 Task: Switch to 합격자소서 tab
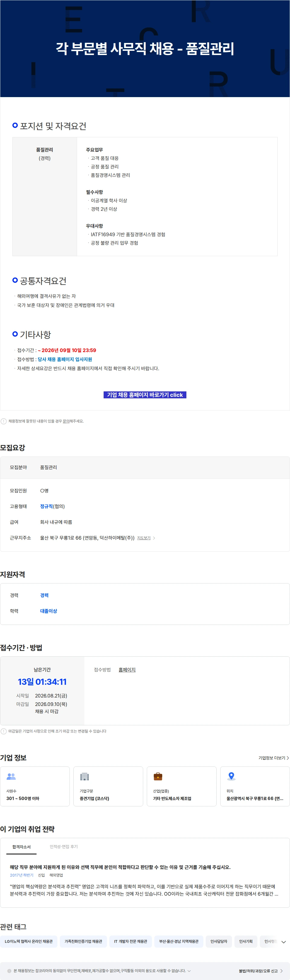click(x=21, y=847)
